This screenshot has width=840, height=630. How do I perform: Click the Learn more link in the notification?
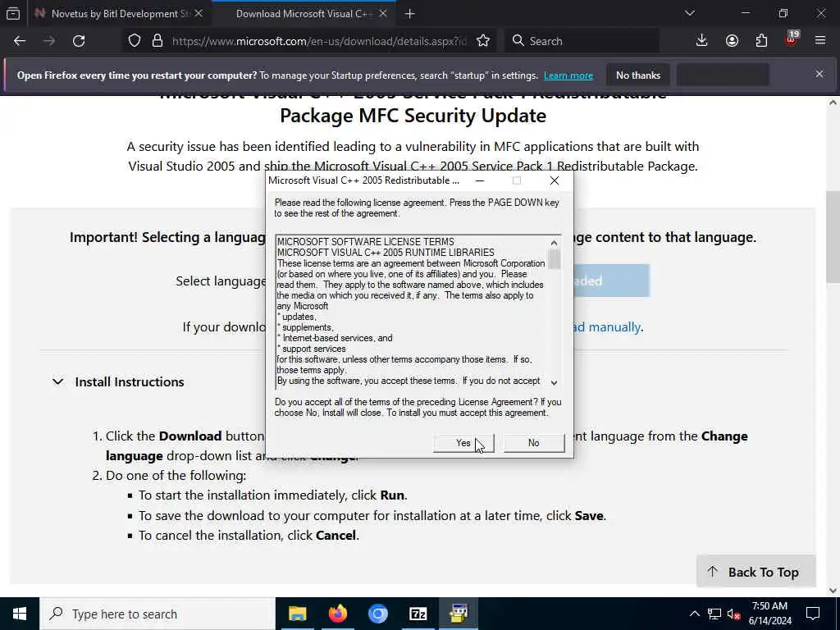click(568, 75)
